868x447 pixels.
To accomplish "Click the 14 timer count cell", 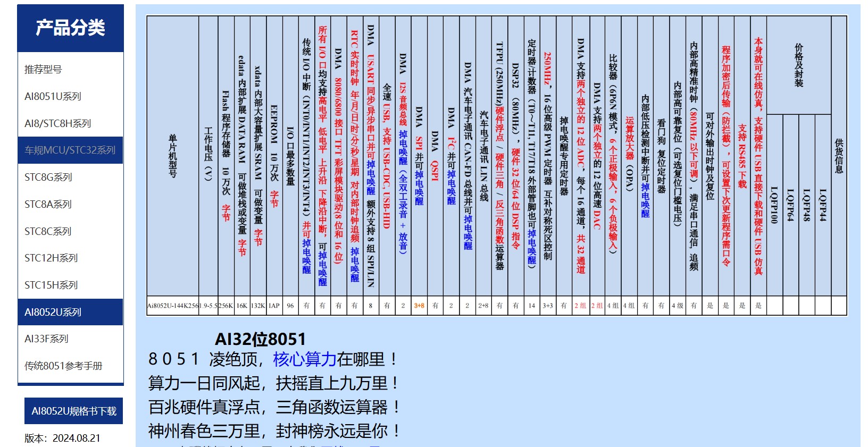I will click(532, 306).
